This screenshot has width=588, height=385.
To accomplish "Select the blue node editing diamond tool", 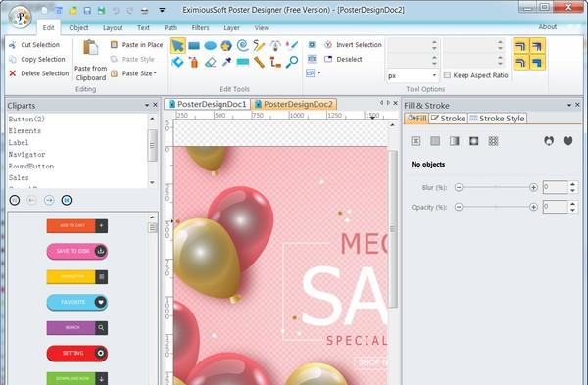I will click(x=177, y=62).
